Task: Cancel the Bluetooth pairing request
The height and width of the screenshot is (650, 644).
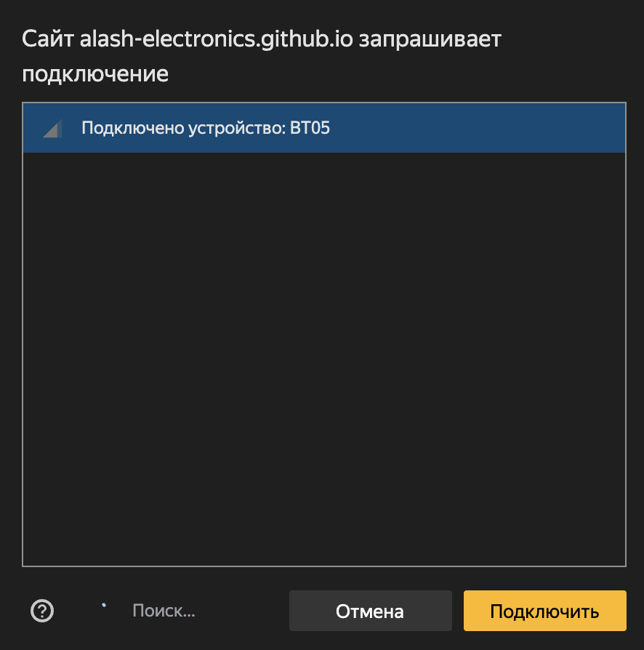Action: click(369, 611)
